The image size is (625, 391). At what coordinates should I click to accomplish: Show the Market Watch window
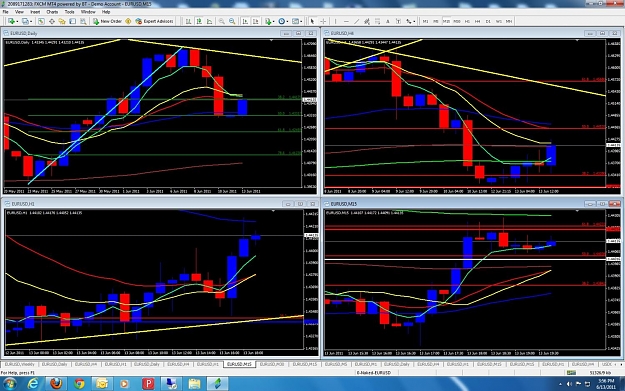41,21
